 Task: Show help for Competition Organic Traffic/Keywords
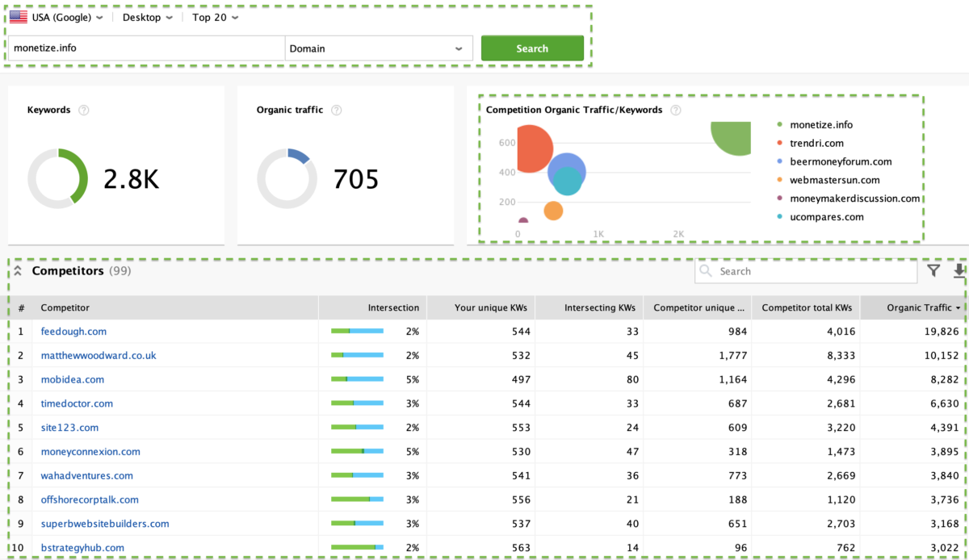tap(676, 110)
